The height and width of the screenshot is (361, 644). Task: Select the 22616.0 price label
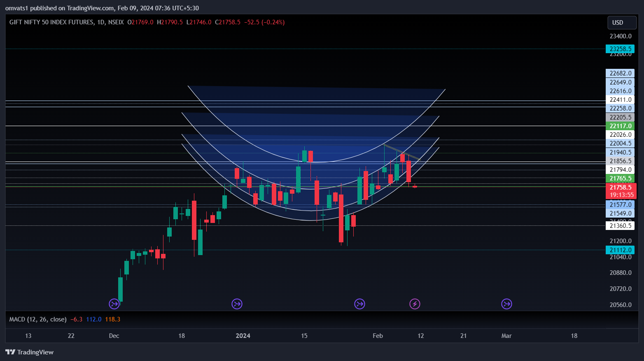(620, 91)
